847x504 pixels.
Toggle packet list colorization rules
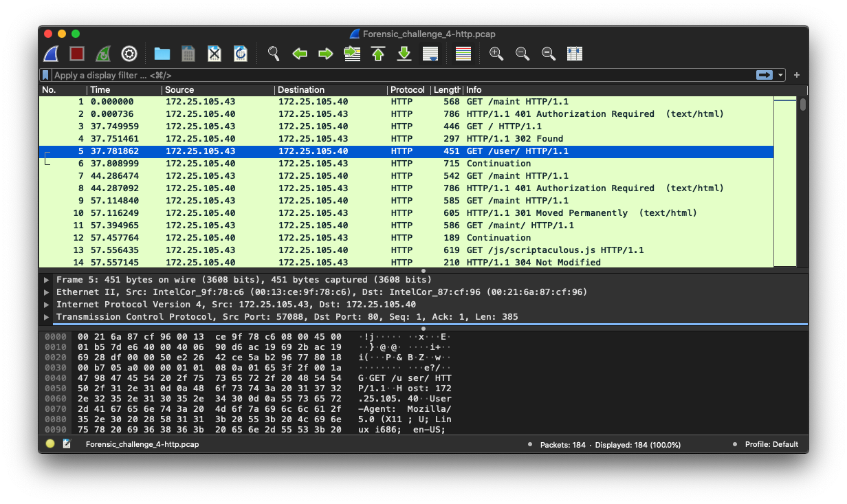pos(463,54)
